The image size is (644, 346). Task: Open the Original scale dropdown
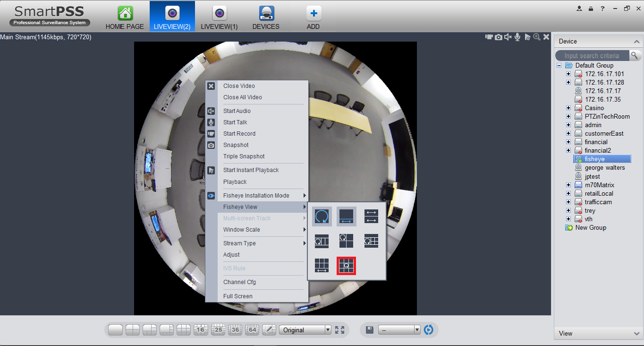point(305,330)
